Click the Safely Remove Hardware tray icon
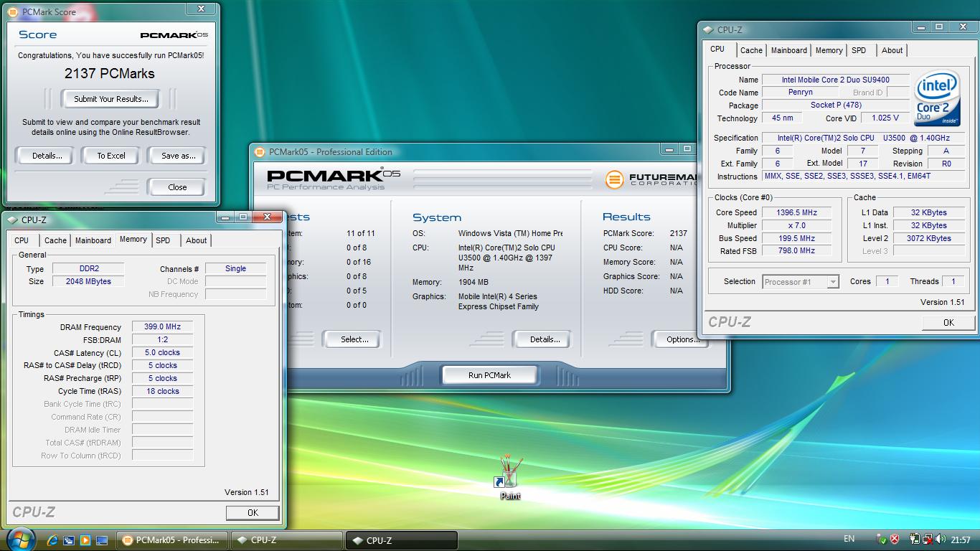The image size is (980, 551). [882, 540]
